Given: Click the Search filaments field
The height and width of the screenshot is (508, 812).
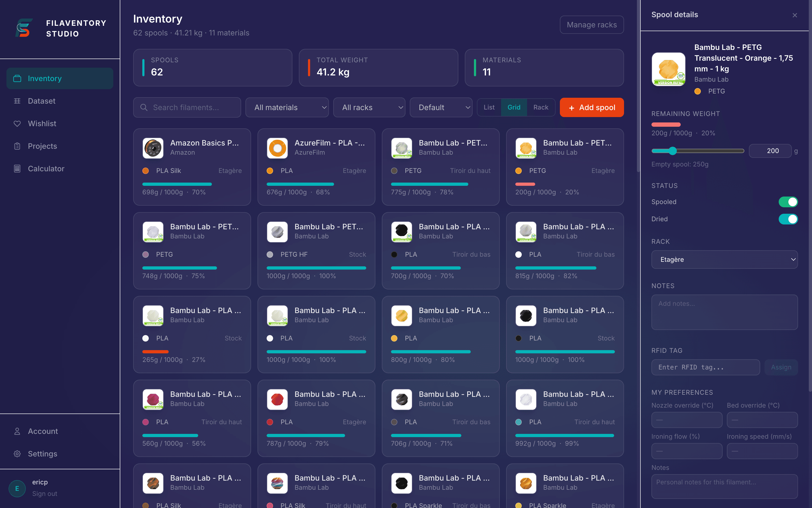Looking at the screenshot, I should point(187,107).
